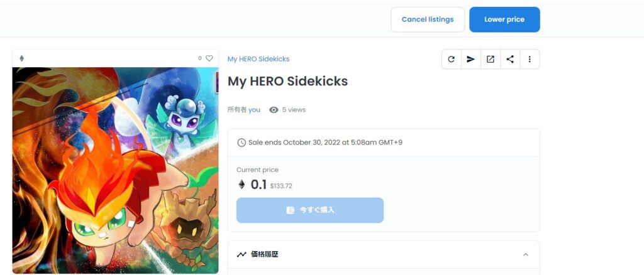Click the owner 'you' link
The width and height of the screenshot is (644, 275).
(x=254, y=110)
